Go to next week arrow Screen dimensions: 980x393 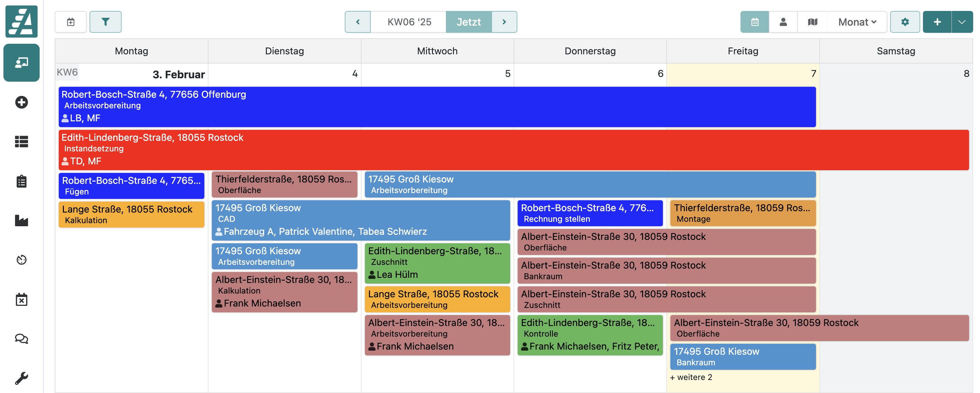click(504, 22)
